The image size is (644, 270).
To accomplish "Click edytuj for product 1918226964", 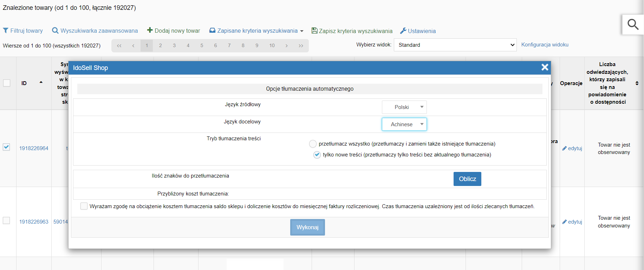I will [x=572, y=148].
